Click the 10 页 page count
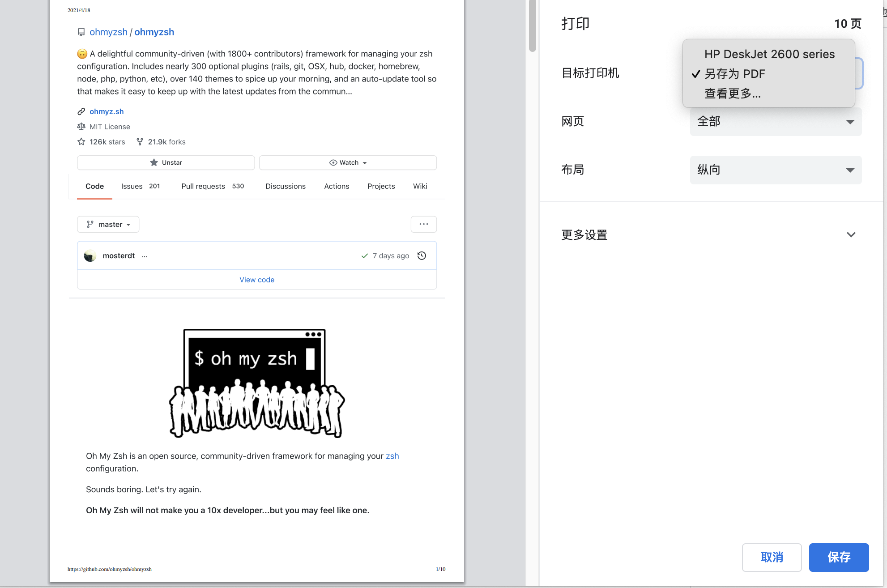 [x=848, y=24]
